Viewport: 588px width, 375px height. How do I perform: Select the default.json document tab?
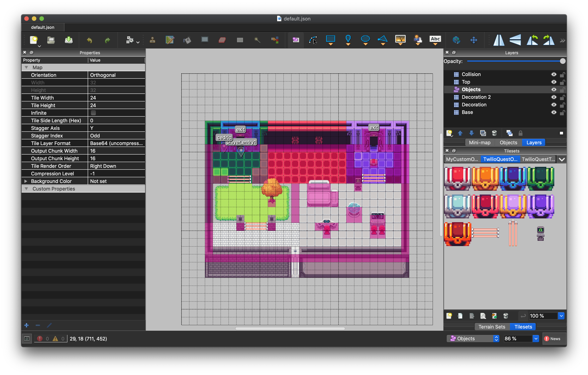coord(43,27)
